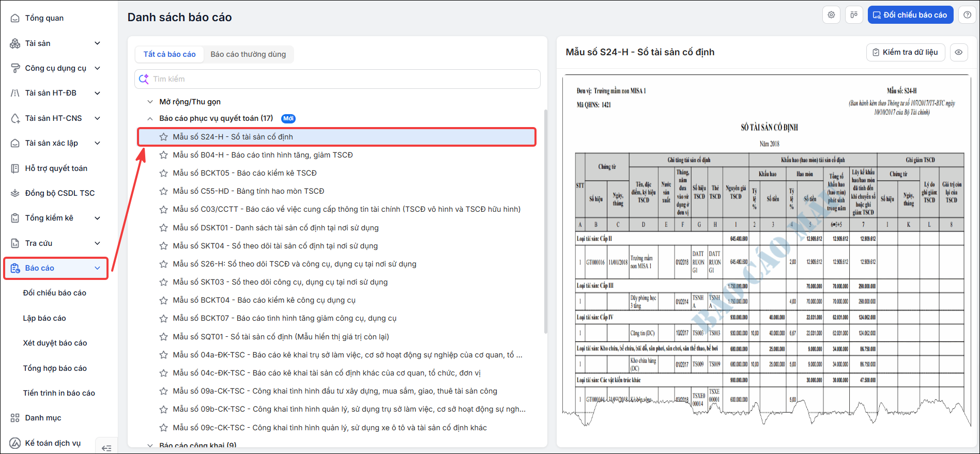Open report Mẫu số BCKT07 tăng giảm CCDC
This screenshot has height=454, width=980.
click(285, 318)
